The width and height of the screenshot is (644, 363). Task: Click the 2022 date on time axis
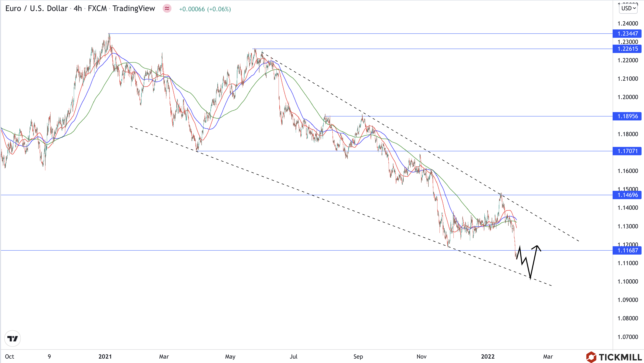point(488,356)
